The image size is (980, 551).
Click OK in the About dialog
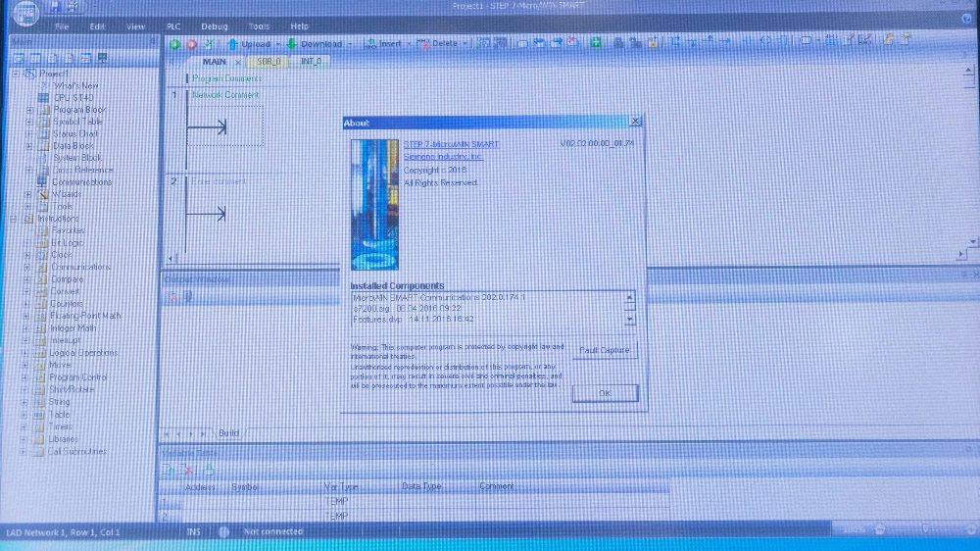605,393
